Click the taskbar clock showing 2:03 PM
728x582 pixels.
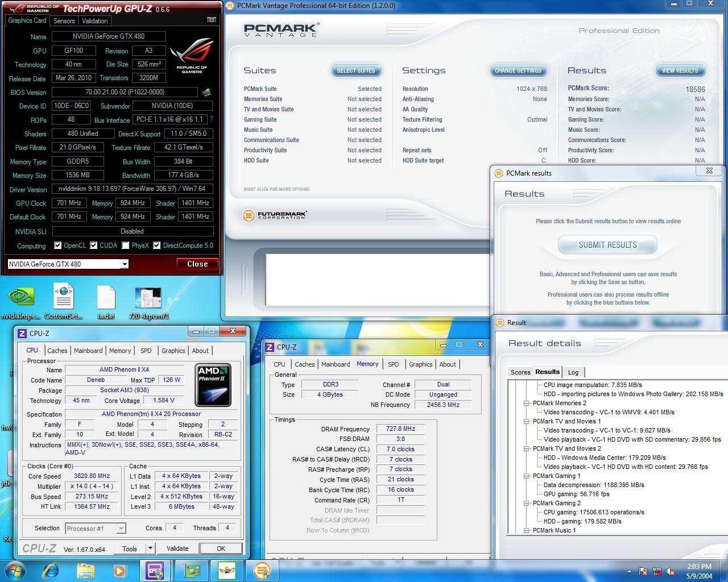pyautogui.click(x=699, y=571)
